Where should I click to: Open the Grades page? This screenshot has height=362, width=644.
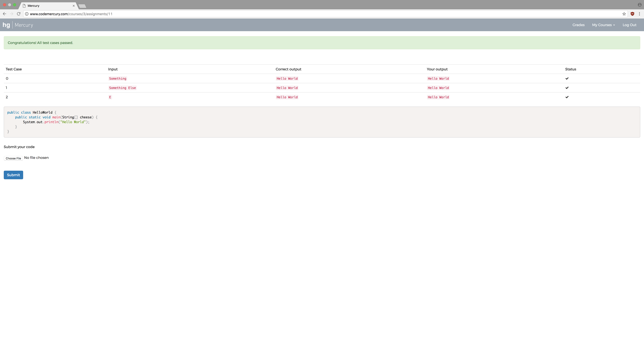[x=578, y=25]
